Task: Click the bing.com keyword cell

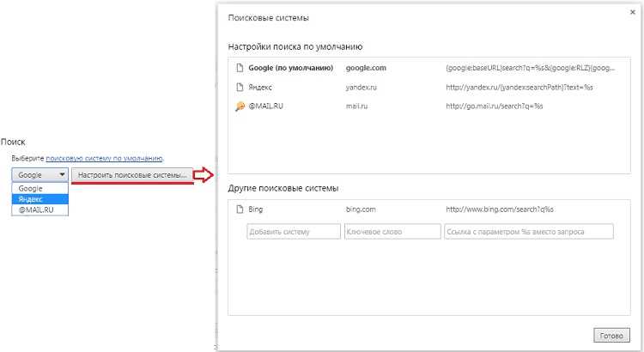Action: click(x=361, y=209)
